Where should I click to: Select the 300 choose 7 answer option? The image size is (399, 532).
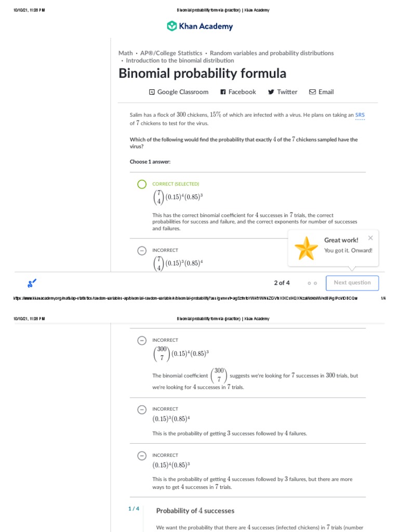point(142,340)
